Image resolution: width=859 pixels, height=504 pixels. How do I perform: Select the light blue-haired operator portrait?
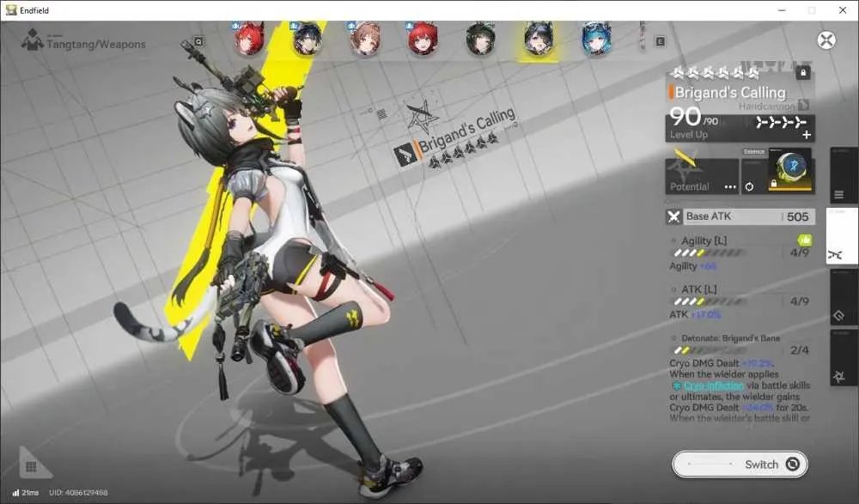tap(596, 39)
